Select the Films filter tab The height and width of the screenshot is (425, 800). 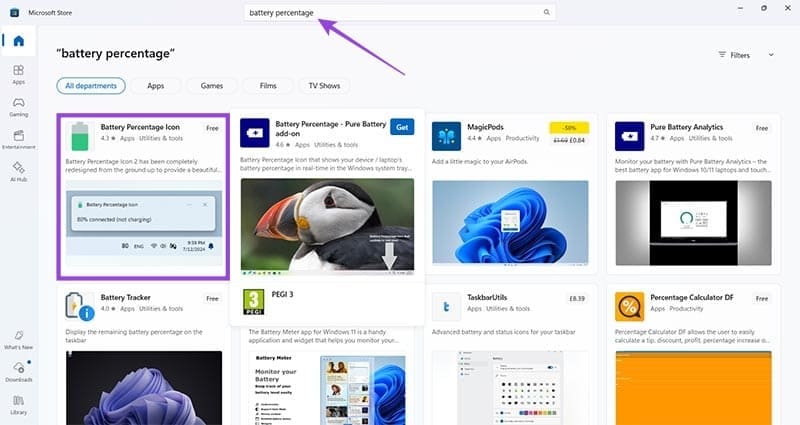coord(268,86)
